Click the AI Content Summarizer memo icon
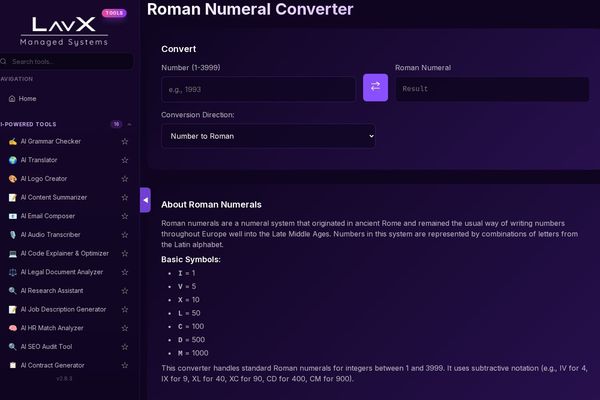Viewport: 600px width, 400px height. coord(13,198)
